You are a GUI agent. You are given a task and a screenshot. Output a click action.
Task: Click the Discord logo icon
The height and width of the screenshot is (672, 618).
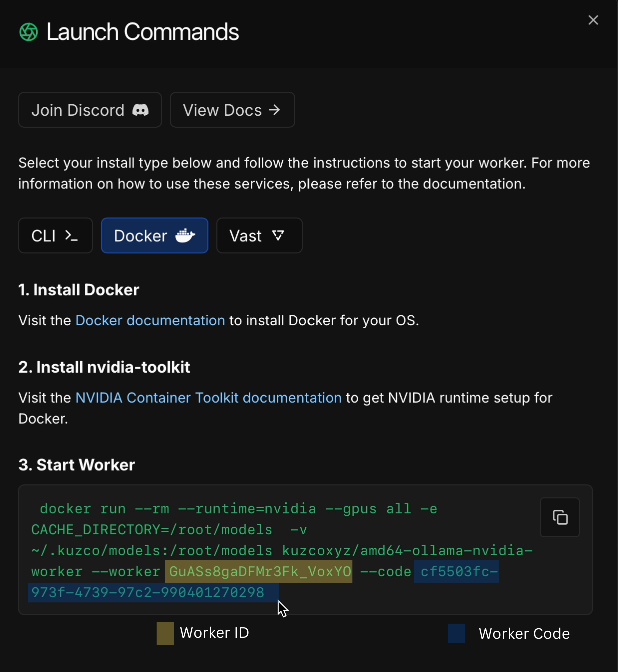point(140,110)
